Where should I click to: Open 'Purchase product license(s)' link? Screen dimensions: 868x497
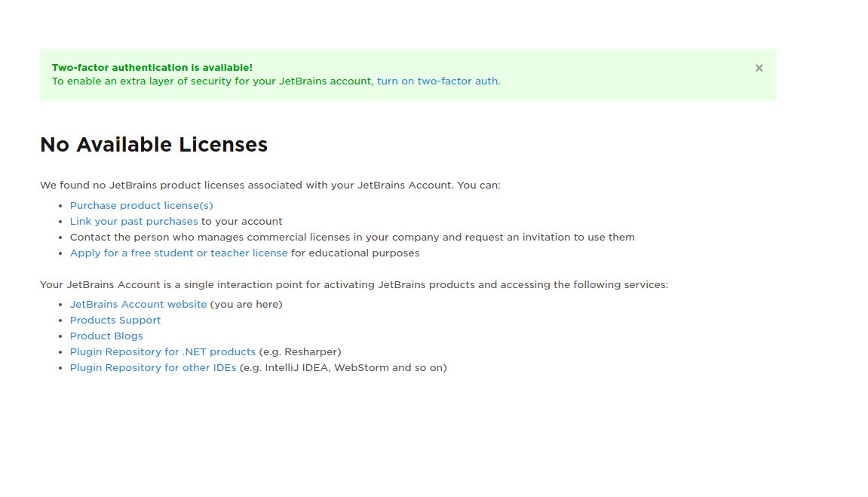141,205
